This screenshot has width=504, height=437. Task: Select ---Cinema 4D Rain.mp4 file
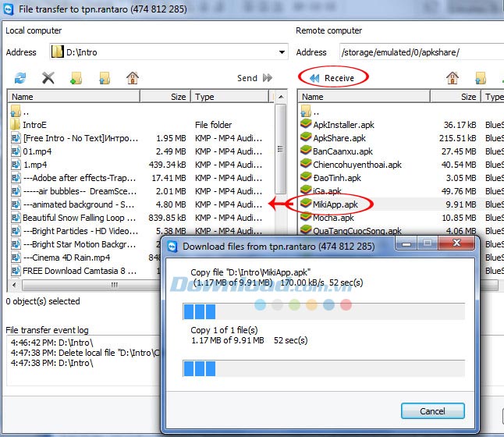point(60,258)
